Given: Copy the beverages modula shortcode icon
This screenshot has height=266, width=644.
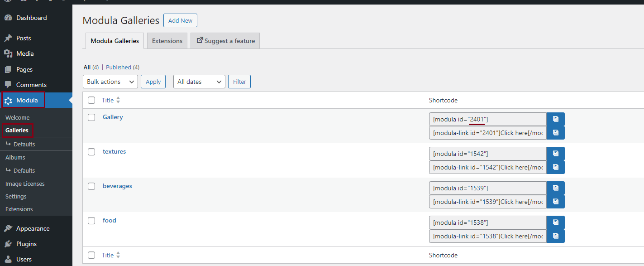Looking at the screenshot, I should click(x=555, y=188).
